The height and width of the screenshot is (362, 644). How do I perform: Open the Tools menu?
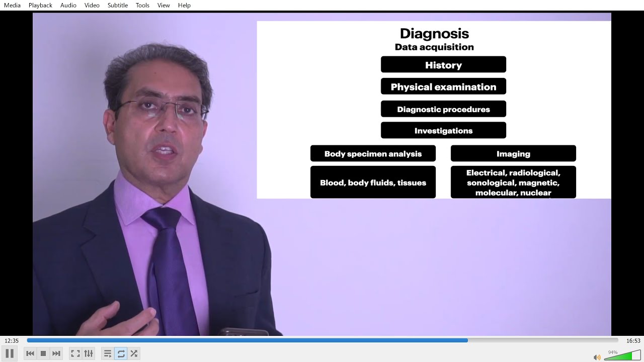pyautogui.click(x=142, y=5)
